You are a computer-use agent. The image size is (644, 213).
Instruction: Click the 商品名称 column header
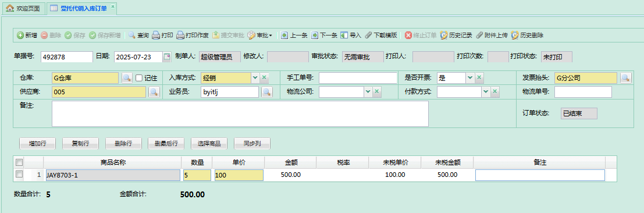[x=113, y=162]
